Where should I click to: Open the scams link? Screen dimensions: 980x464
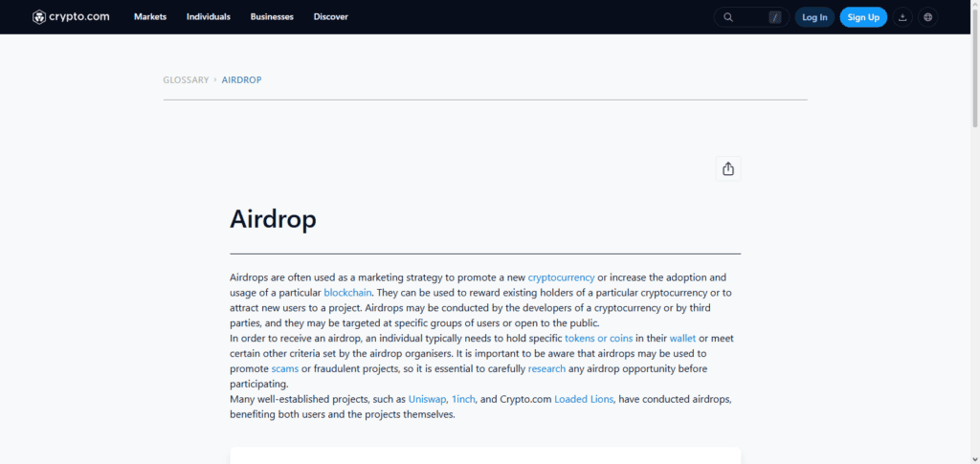(285, 368)
